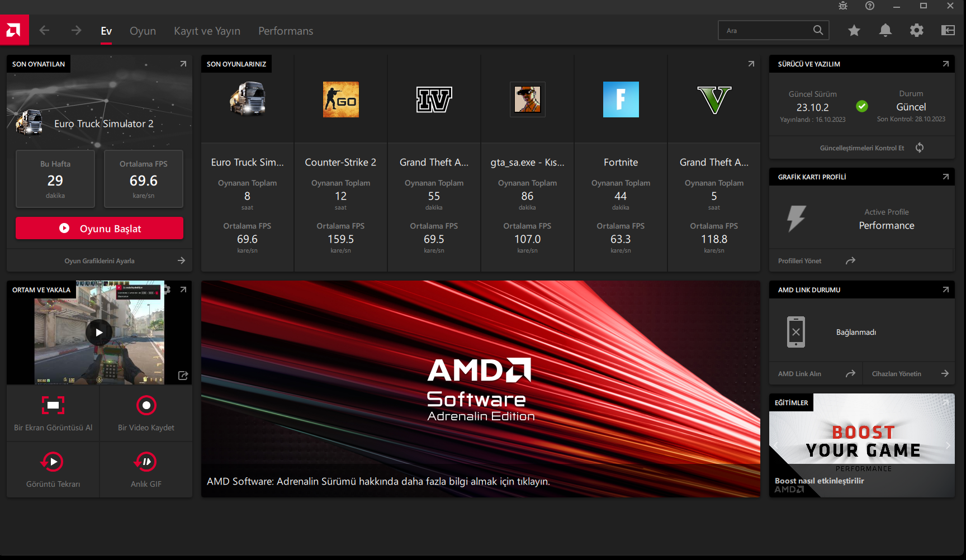Click the Fortnite title text
966x560 pixels.
pos(621,162)
